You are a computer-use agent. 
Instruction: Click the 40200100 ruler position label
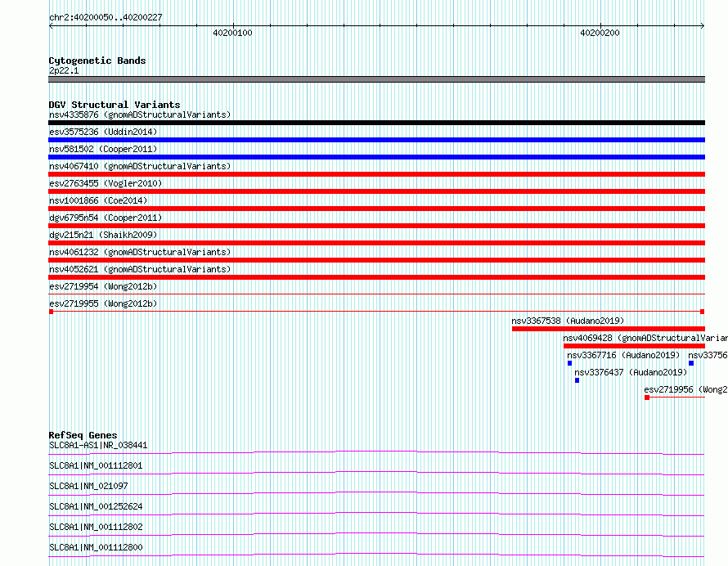232,33
